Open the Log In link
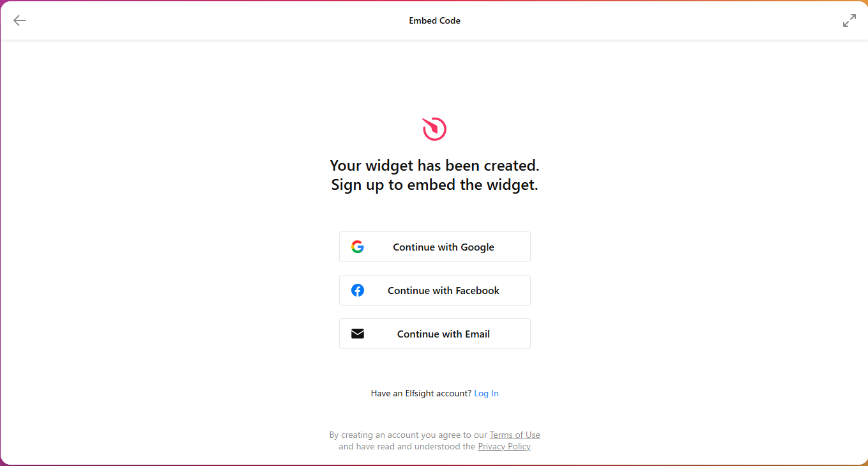Image resolution: width=868 pixels, height=466 pixels. point(486,393)
